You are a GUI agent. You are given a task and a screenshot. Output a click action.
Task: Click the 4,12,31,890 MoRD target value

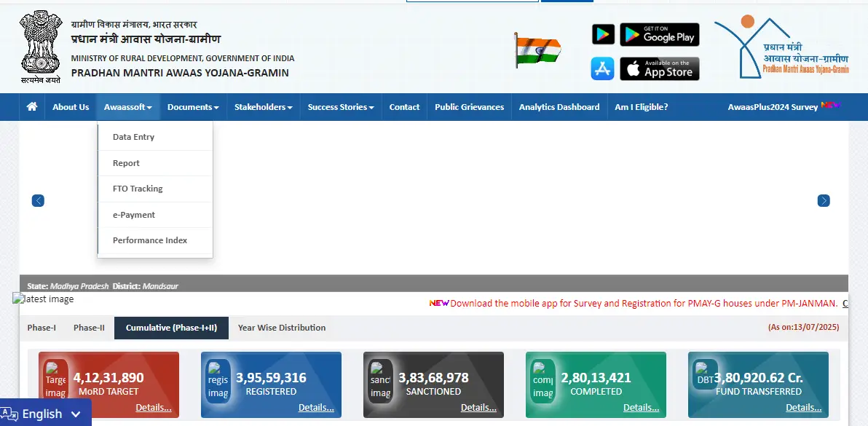(108, 378)
